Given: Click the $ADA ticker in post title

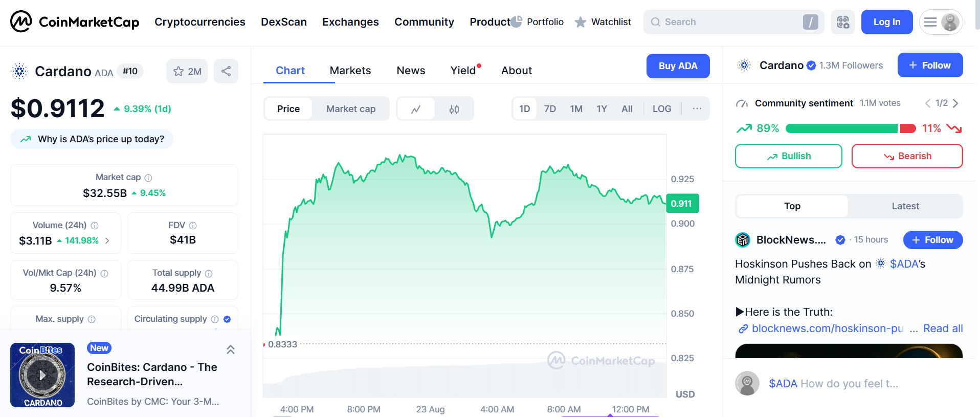Looking at the screenshot, I should [904, 264].
